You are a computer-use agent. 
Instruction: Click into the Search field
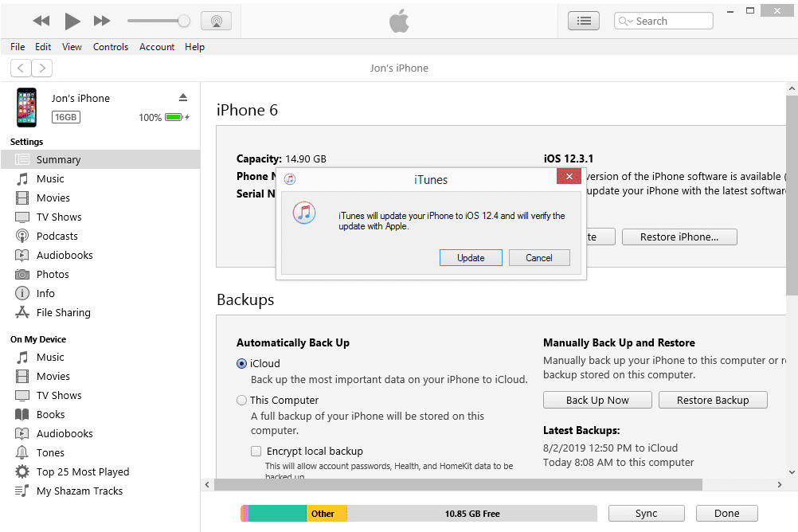(x=663, y=21)
